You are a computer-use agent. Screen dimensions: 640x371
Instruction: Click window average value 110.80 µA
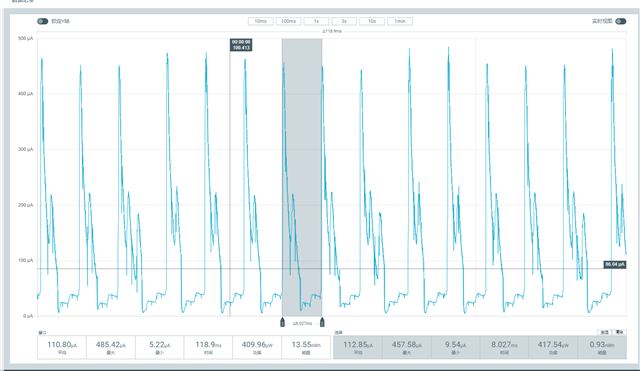[x=62, y=345]
